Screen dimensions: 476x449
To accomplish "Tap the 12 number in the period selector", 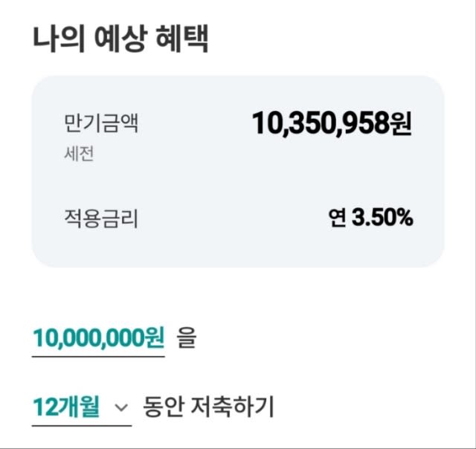I will click(45, 407).
